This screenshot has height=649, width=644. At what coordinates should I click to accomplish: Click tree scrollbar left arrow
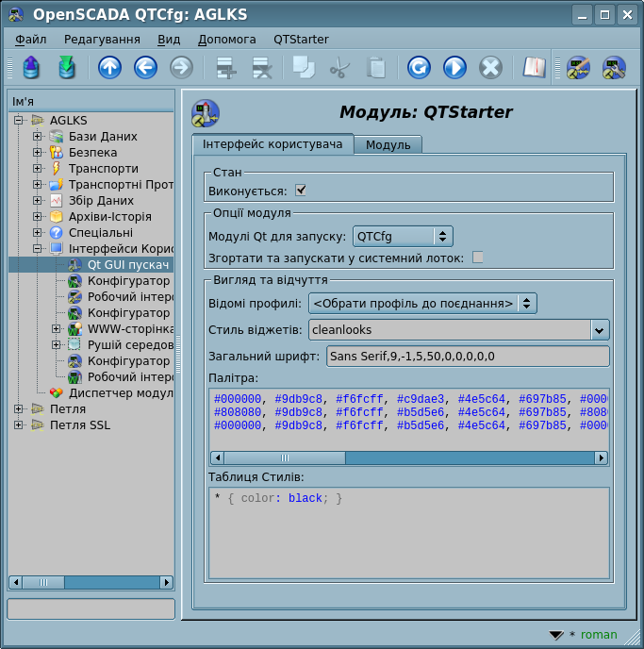pyautogui.click(x=16, y=582)
